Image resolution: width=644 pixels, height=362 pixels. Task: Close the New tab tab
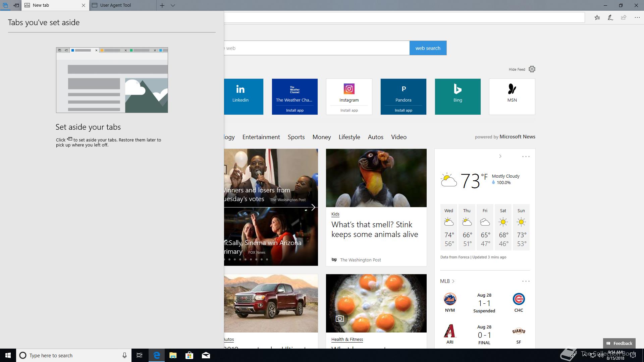click(x=84, y=5)
